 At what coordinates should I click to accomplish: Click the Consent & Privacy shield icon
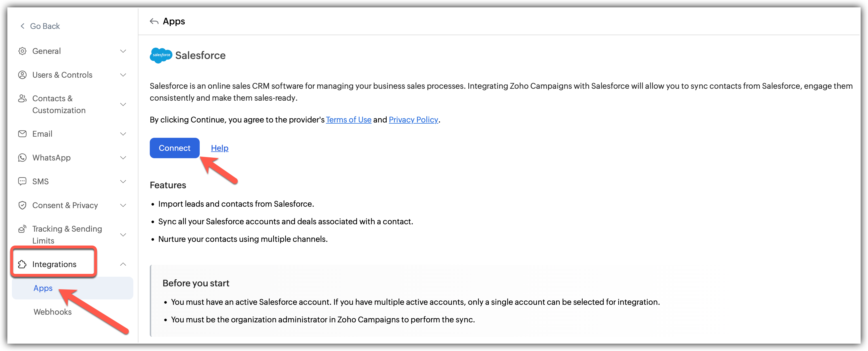click(x=22, y=205)
